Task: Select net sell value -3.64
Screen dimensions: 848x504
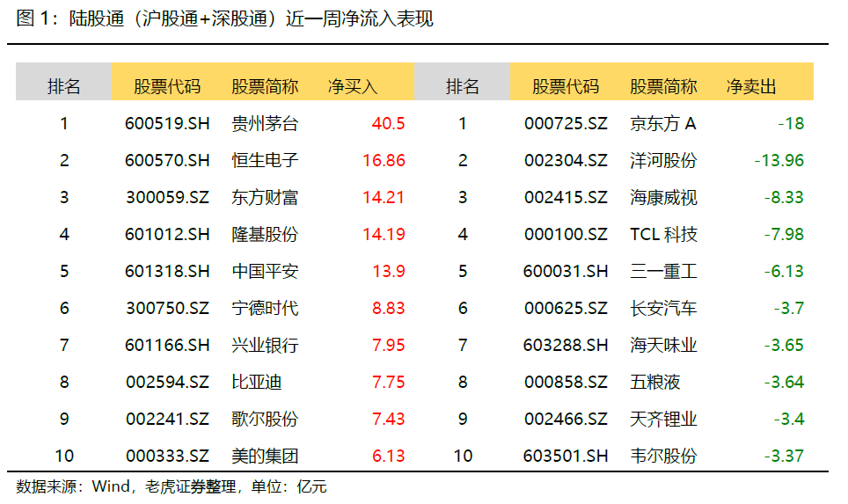Action: click(784, 382)
